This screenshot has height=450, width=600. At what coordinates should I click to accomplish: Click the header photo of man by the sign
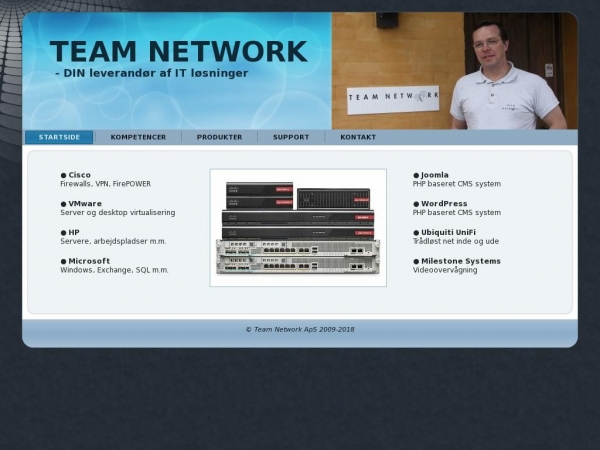click(455, 71)
